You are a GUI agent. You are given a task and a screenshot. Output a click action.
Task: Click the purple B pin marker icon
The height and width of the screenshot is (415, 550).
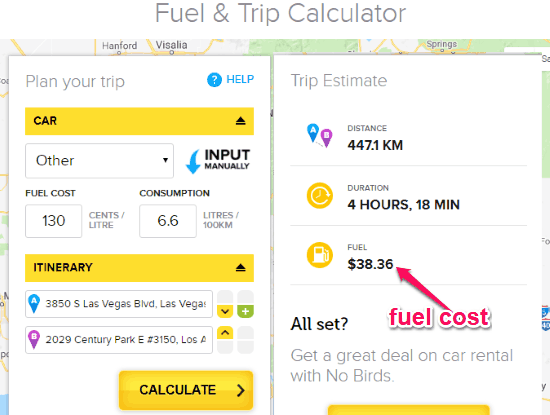tap(34, 340)
